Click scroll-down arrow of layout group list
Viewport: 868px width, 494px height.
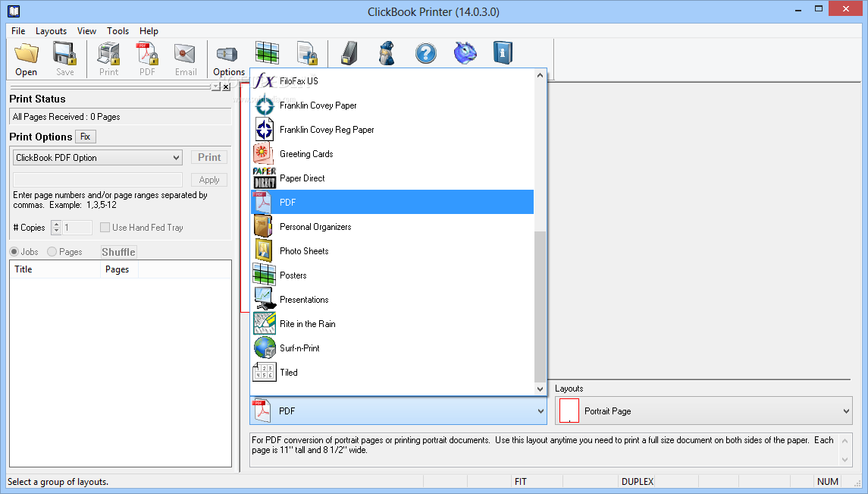[540, 389]
